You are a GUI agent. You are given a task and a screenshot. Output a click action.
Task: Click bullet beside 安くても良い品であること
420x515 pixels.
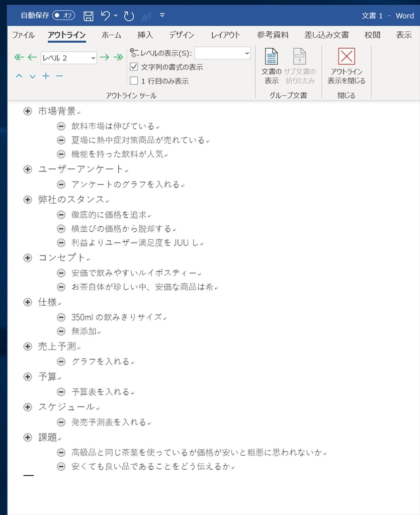61,466
